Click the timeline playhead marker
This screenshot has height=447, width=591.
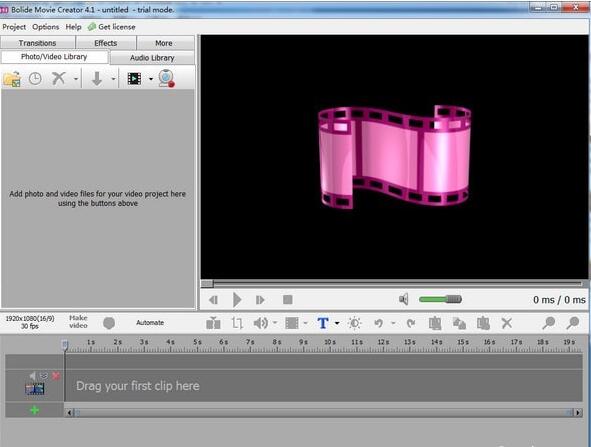click(65, 344)
